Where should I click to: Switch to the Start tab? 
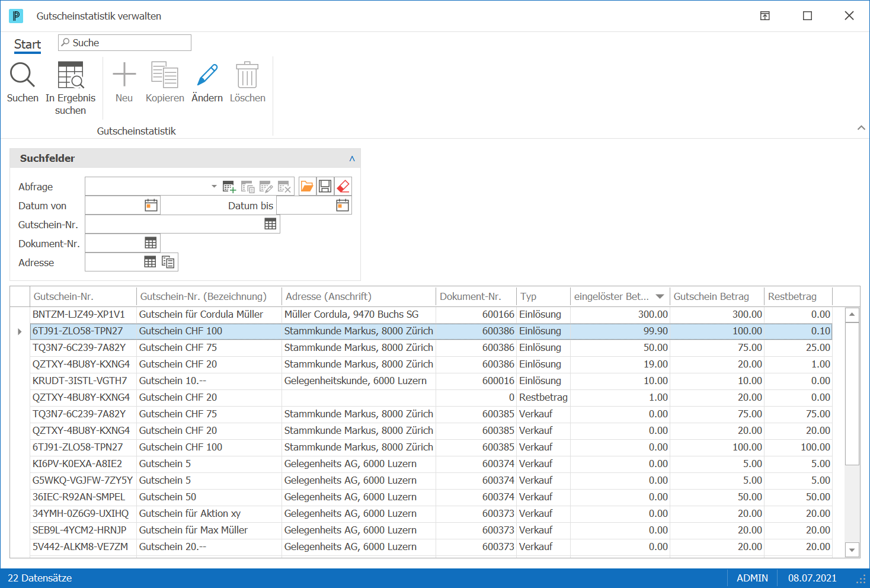27,44
